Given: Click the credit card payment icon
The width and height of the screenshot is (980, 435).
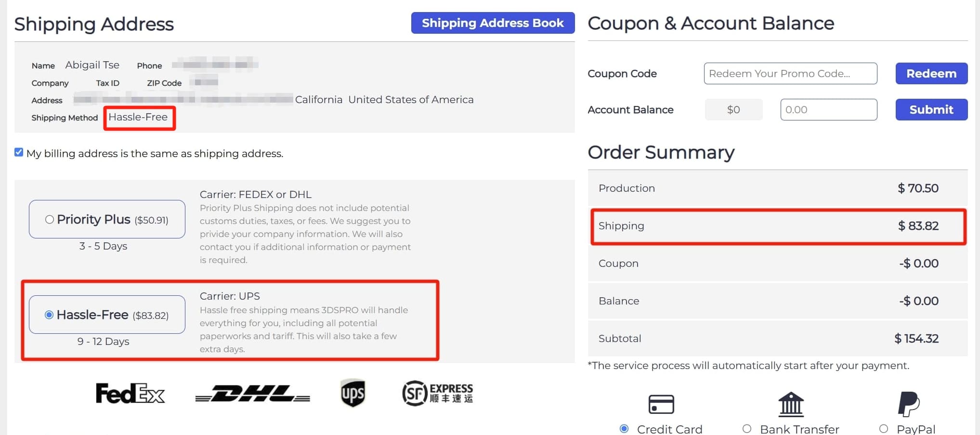Looking at the screenshot, I should pyautogui.click(x=661, y=404).
